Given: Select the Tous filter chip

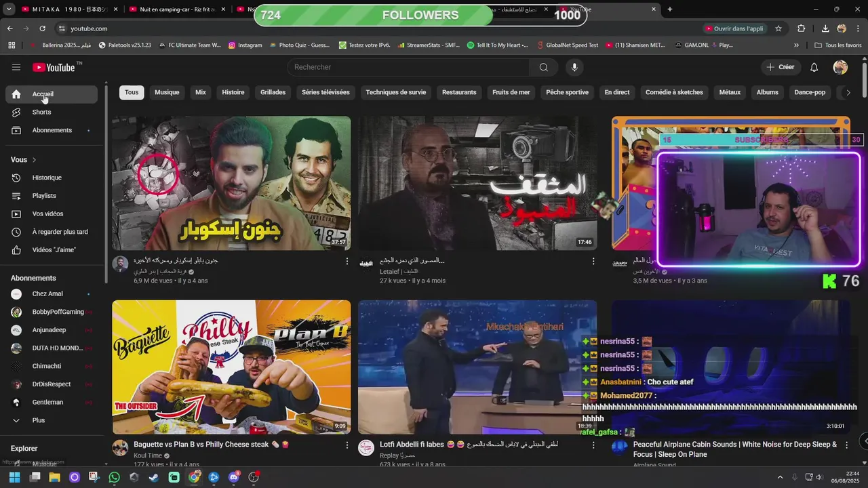Looking at the screenshot, I should (x=132, y=93).
